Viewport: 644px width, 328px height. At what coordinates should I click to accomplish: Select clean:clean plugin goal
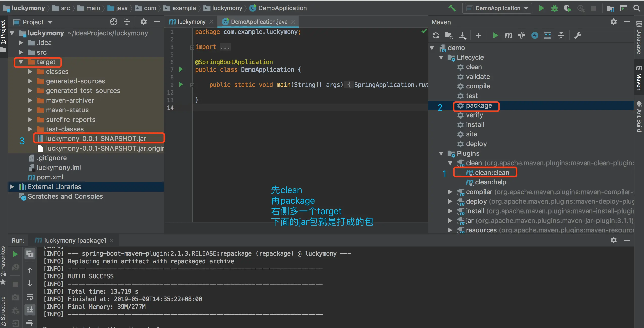pyautogui.click(x=492, y=173)
